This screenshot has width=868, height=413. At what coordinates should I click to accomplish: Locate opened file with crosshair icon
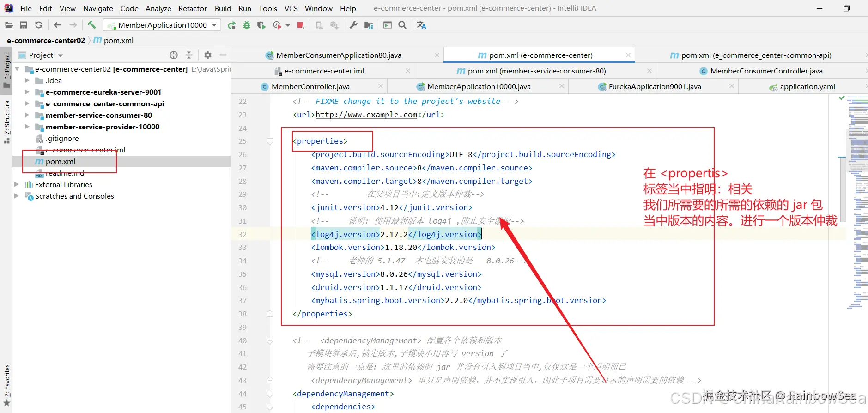click(x=174, y=55)
